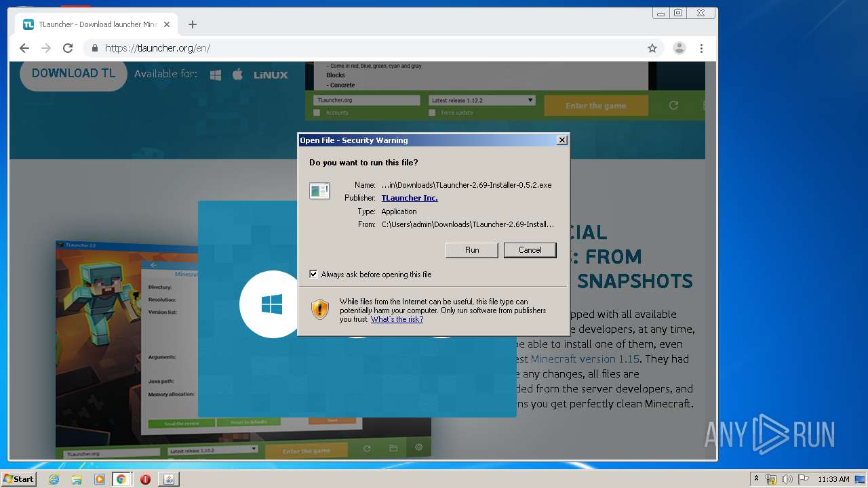Screen dimensions: 868x488
Task: Close the Security Warning dialog
Action: (561, 140)
